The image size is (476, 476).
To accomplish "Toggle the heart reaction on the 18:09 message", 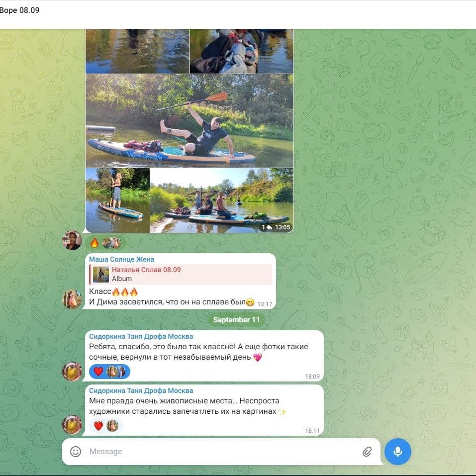I will click(x=98, y=372).
